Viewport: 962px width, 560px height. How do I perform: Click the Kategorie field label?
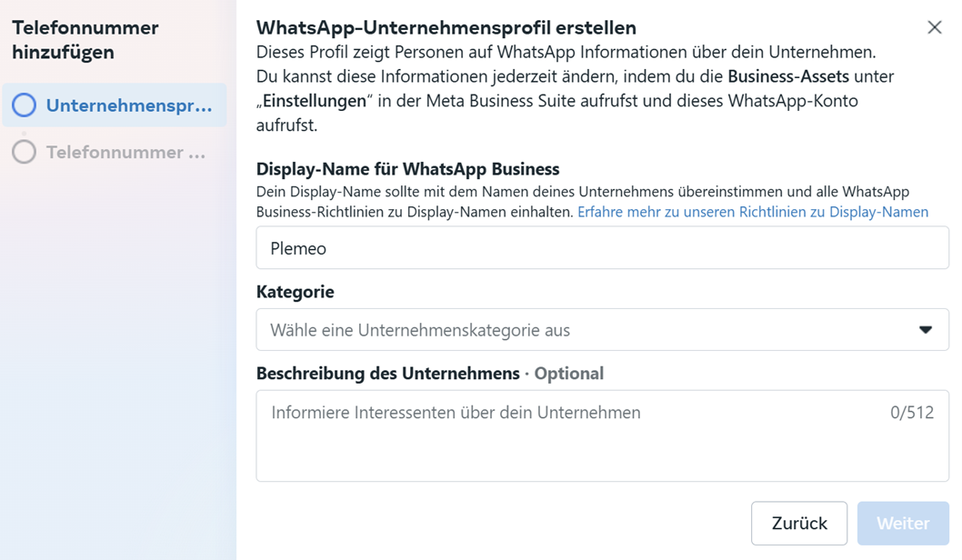(x=295, y=292)
